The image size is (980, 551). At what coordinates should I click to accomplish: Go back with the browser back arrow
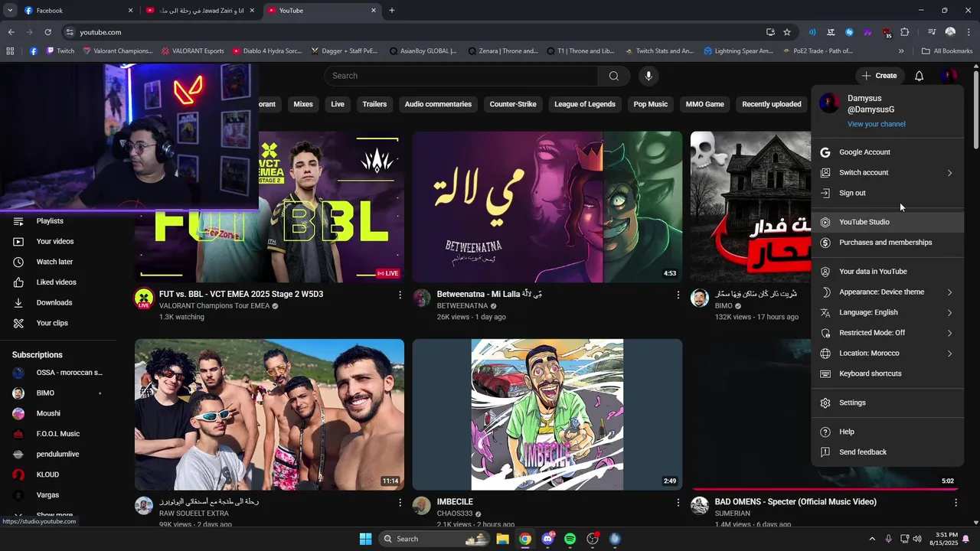[11, 32]
